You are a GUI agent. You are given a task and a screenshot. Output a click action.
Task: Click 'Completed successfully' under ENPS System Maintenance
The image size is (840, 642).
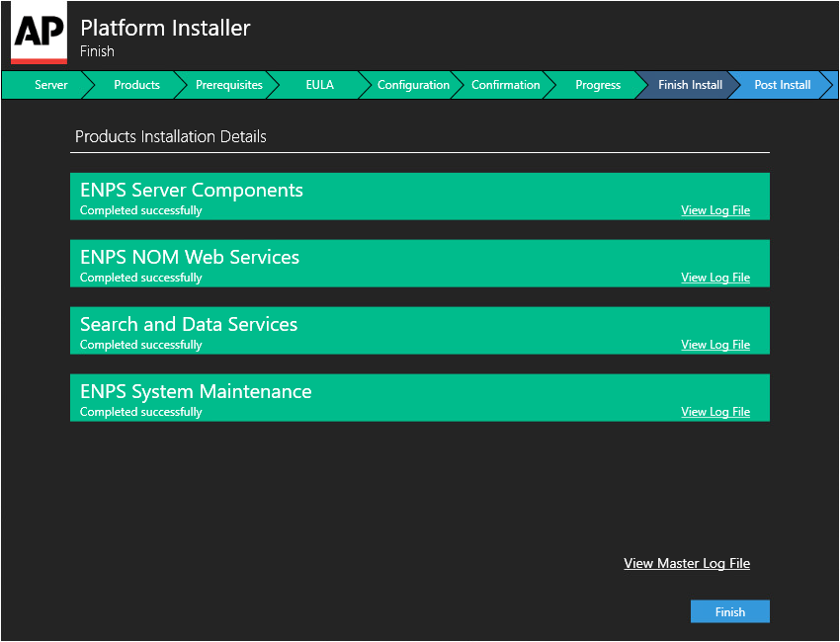coord(141,412)
